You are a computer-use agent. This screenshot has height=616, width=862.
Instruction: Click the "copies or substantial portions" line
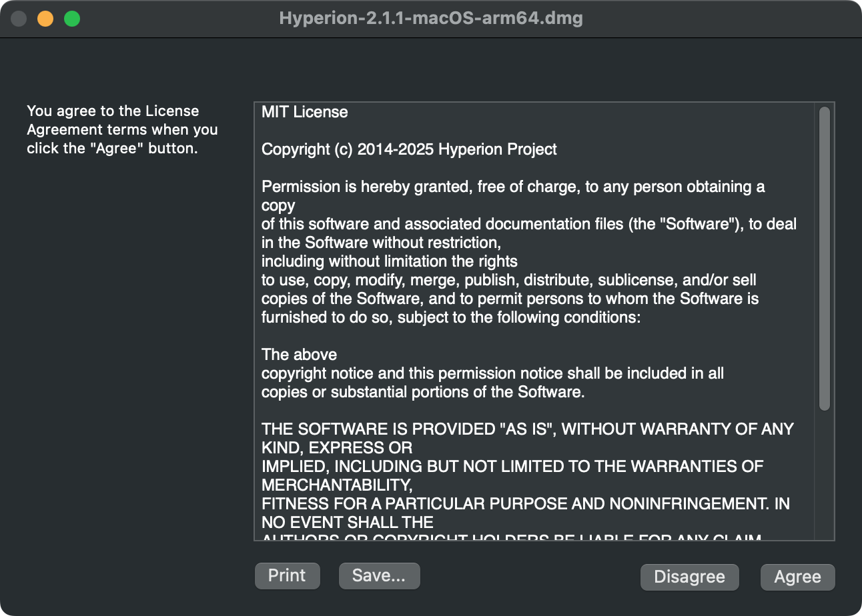pos(422,392)
